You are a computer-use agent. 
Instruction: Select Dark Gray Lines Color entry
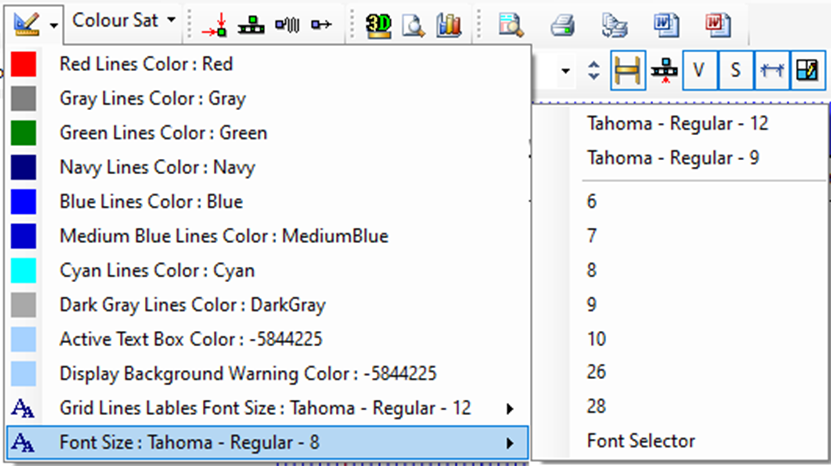pyautogui.click(x=268, y=305)
